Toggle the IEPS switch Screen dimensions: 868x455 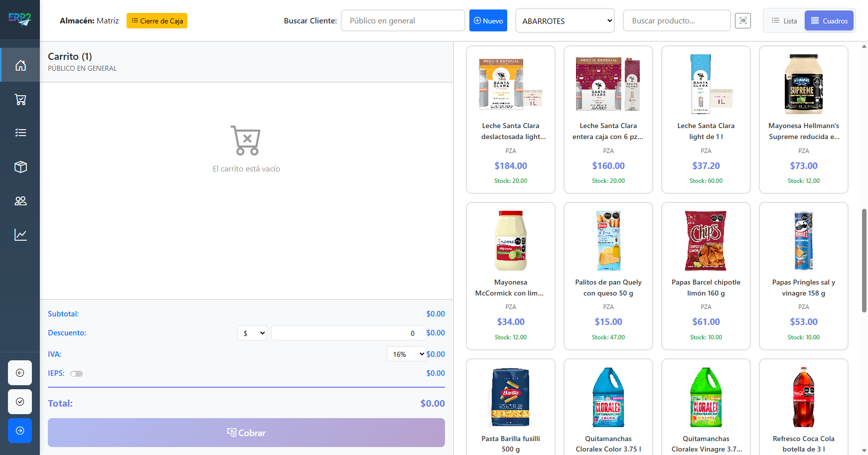click(76, 374)
